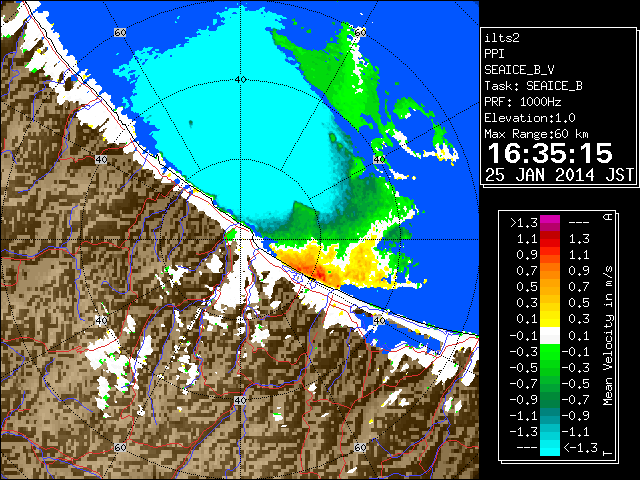Screen dimensions: 640x480
Task: Click the 'Task: SEAICE_B' line
Action: click(x=533, y=86)
